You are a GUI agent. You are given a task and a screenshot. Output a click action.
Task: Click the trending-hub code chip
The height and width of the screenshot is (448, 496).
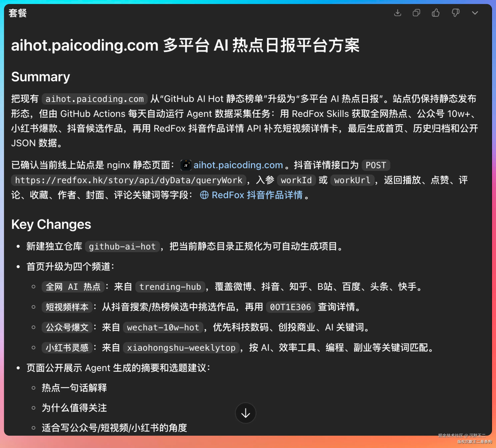tap(170, 287)
